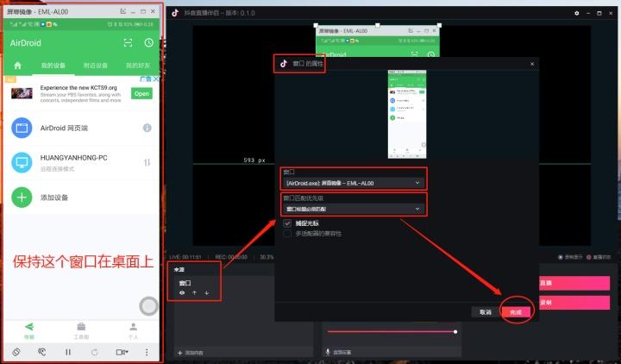This screenshot has width=621, height=364.
Task: Click the microphone audio settings icon
Action: [x=328, y=352]
